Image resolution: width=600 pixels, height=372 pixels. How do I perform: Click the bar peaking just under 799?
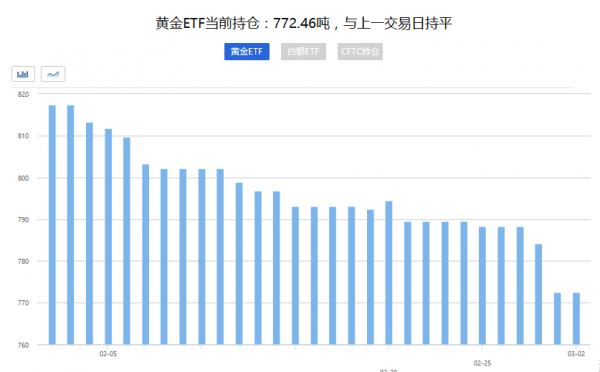click(x=239, y=263)
